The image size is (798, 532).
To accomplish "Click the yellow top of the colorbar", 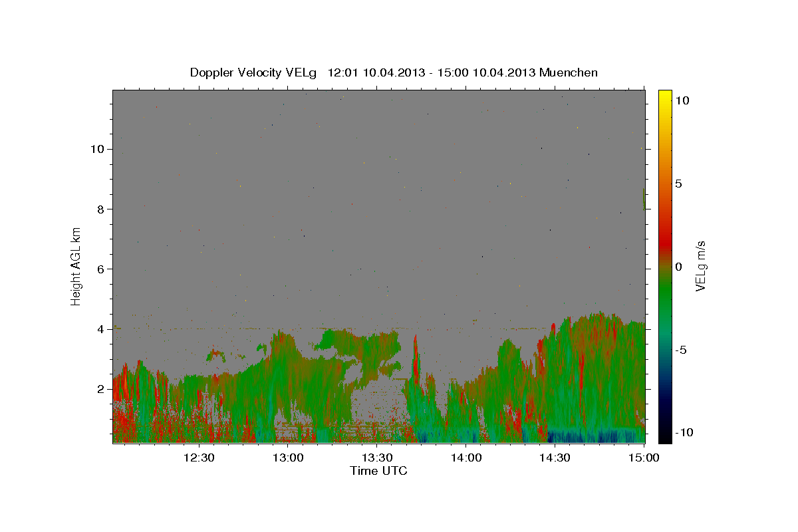I will [664, 96].
